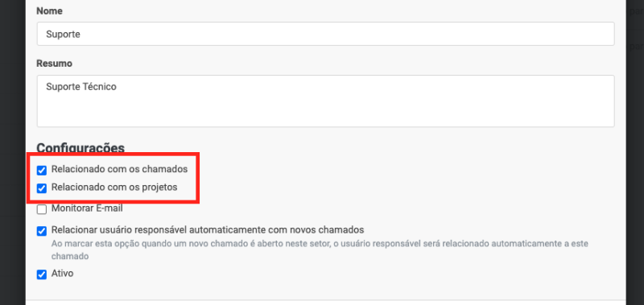Uncheck the 'Relacionado com os projetos' checkbox

pos(42,188)
